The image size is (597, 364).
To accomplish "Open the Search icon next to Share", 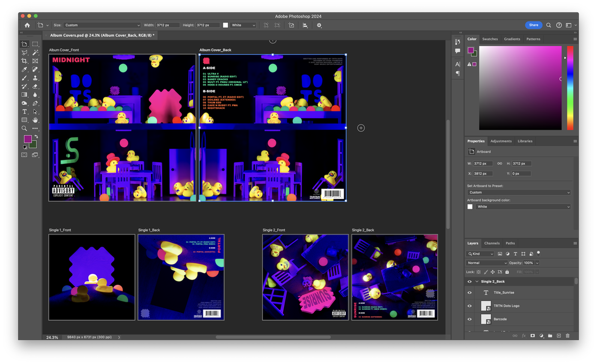I will pos(549,25).
